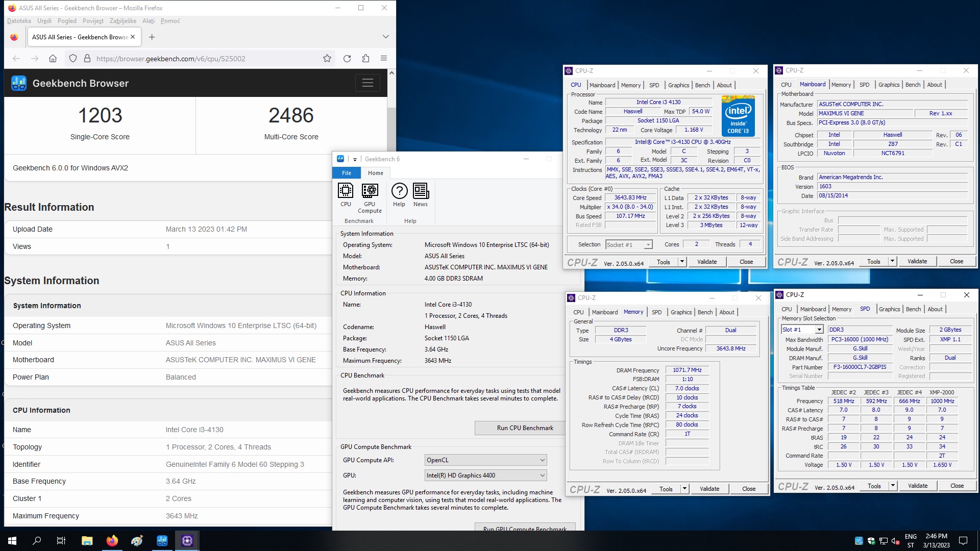Switch to Geekbench on the taskbar
980x551 pixels.
(x=162, y=541)
